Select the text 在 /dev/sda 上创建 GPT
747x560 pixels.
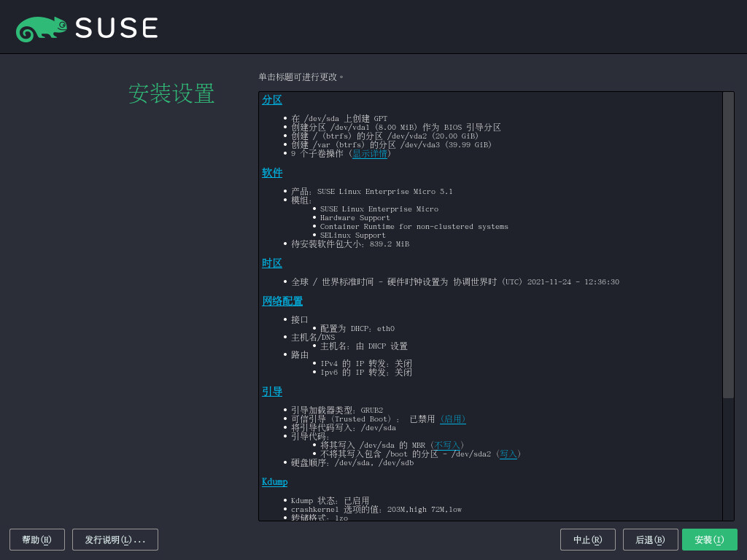coord(339,119)
